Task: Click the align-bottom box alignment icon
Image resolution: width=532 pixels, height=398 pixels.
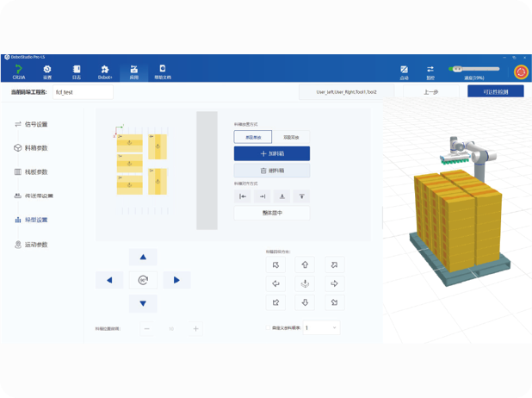Action: click(282, 196)
